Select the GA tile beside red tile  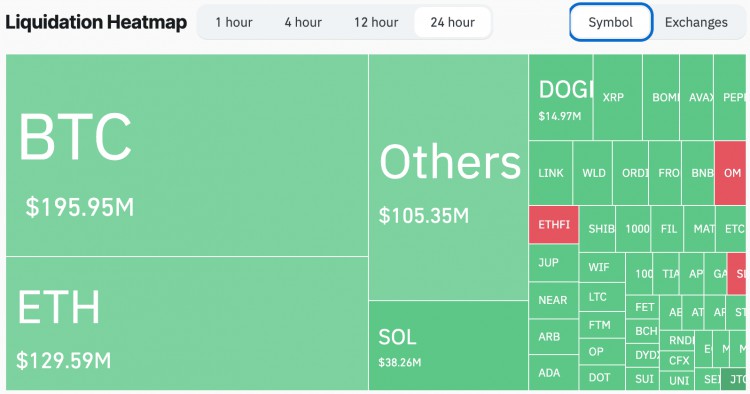coord(716,274)
